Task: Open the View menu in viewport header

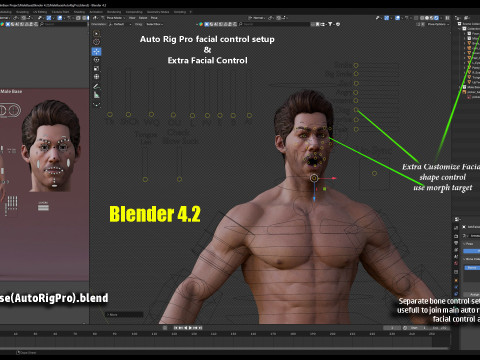Action: [132, 18]
